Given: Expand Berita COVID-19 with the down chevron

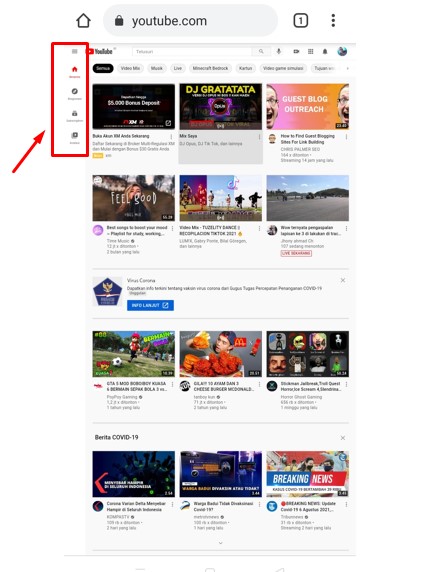Looking at the screenshot, I should coord(220,543).
